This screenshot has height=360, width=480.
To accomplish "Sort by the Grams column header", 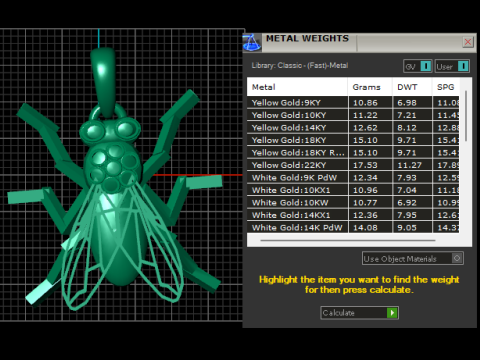I will [x=370, y=87].
